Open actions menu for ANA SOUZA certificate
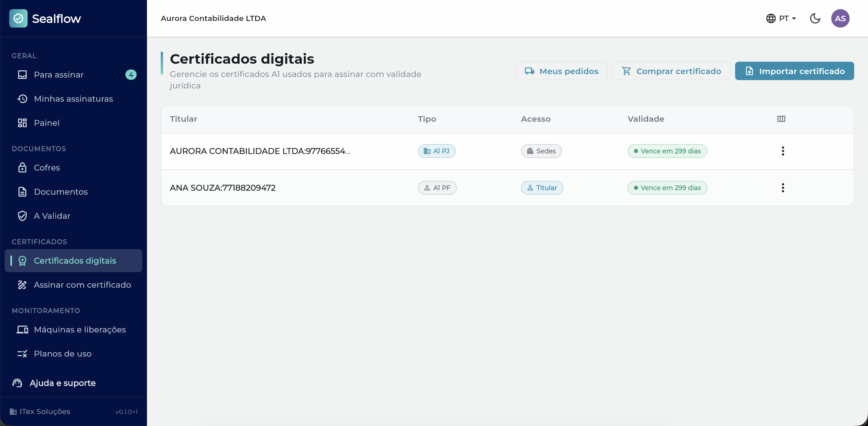Viewport: 868px width, 426px height. click(783, 187)
